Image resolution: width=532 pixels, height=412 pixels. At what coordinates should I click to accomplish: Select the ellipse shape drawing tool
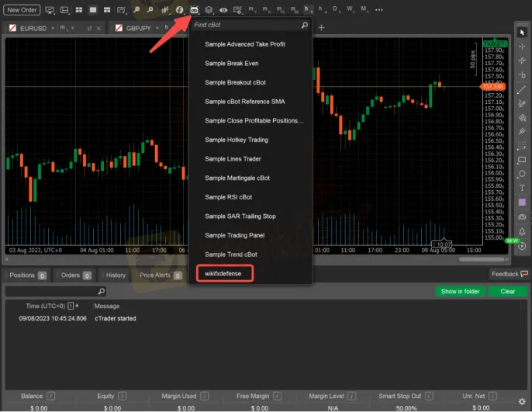coord(522,174)
